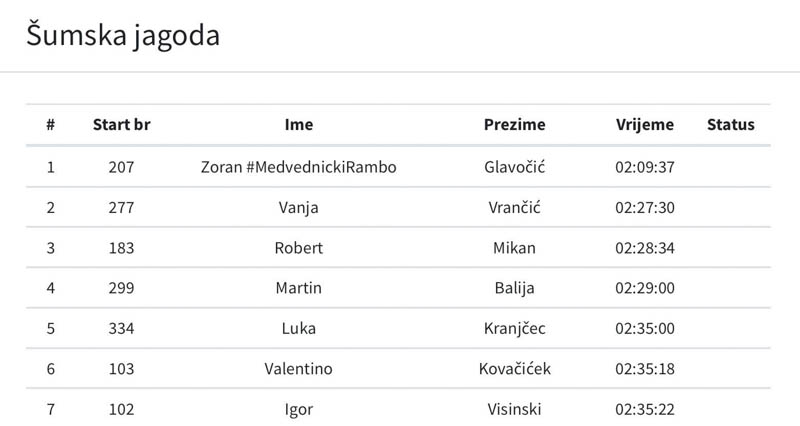
Task: Click the Šumska jagoda heading
Action: [x=122, y=36]
